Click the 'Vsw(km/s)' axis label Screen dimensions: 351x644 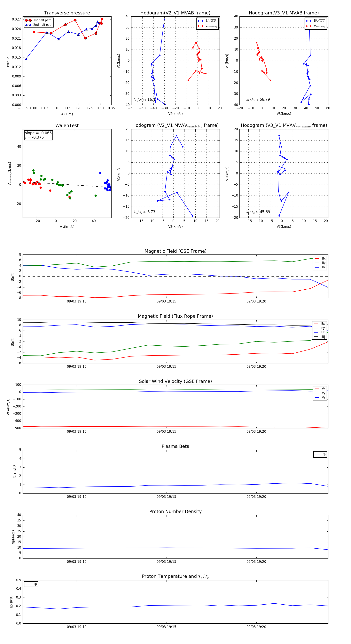pos(8,407)
